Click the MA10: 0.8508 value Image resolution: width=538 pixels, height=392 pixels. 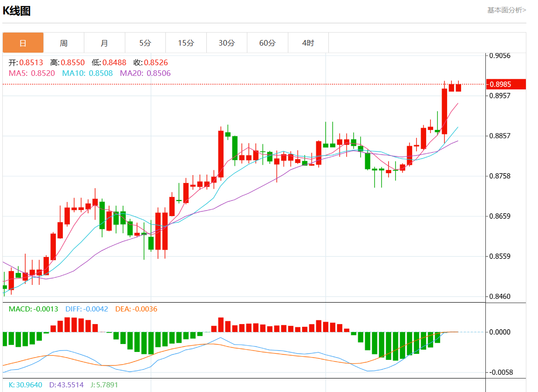tap(88, 74)
